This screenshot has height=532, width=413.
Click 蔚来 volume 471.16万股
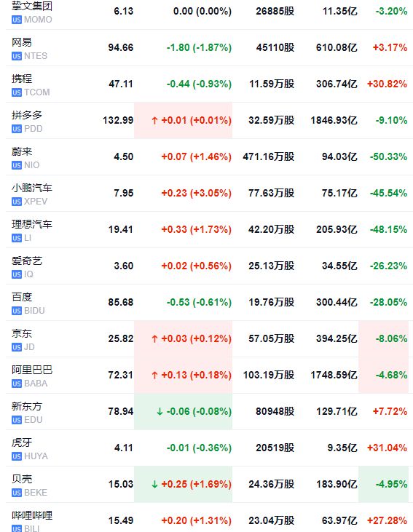[269, 156]
